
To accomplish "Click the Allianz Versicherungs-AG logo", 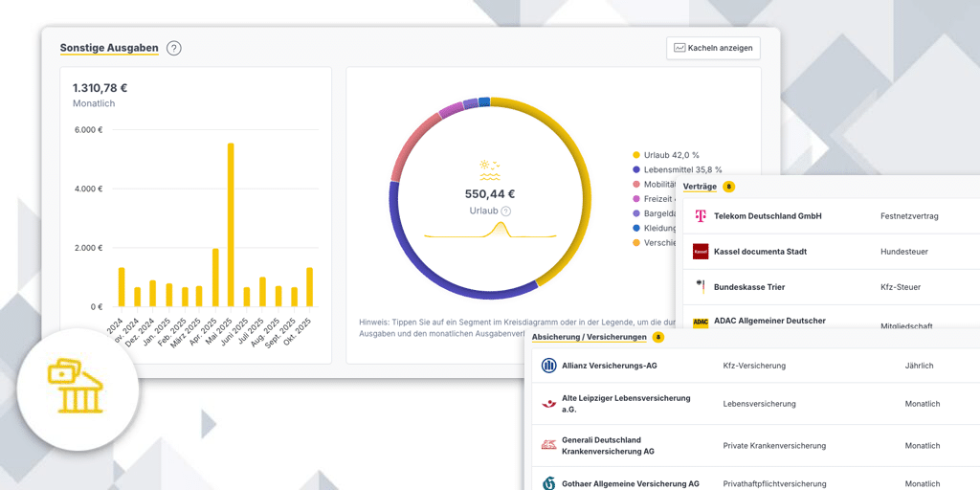I will coord(548,366).
